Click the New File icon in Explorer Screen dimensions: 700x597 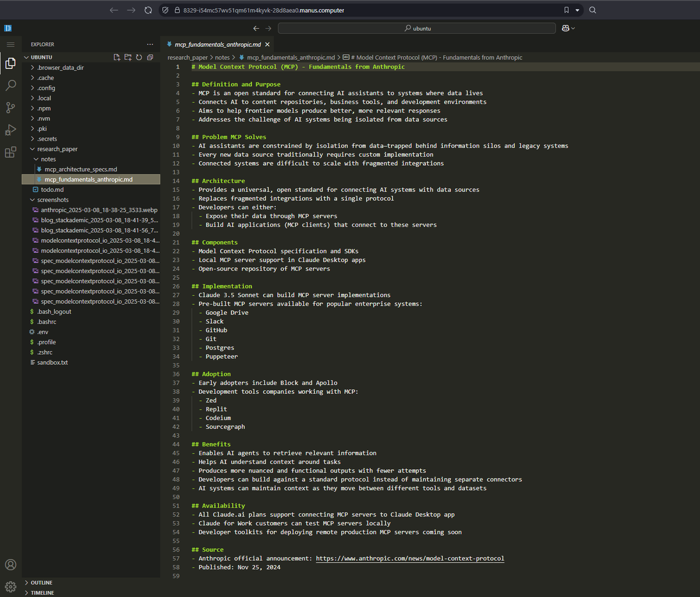pyautogui.click(x=117, y=57)
